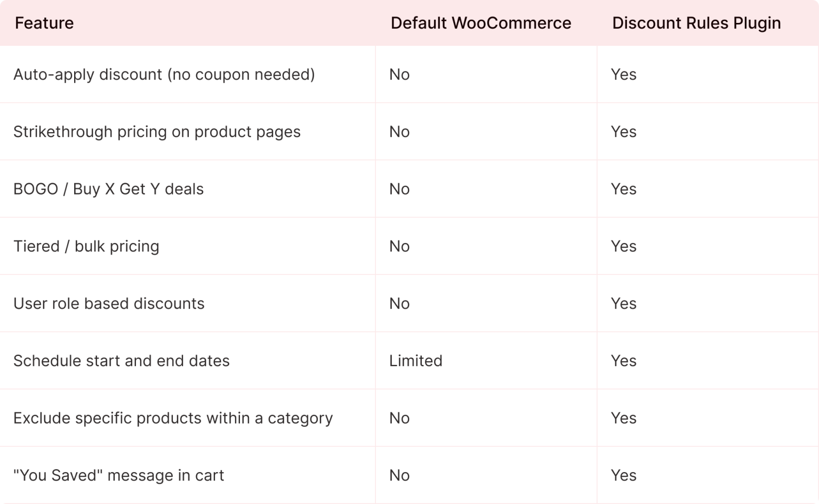Click the Limited value for schedule dates
This screenshot has height=504, width=819.
point(415,361)
